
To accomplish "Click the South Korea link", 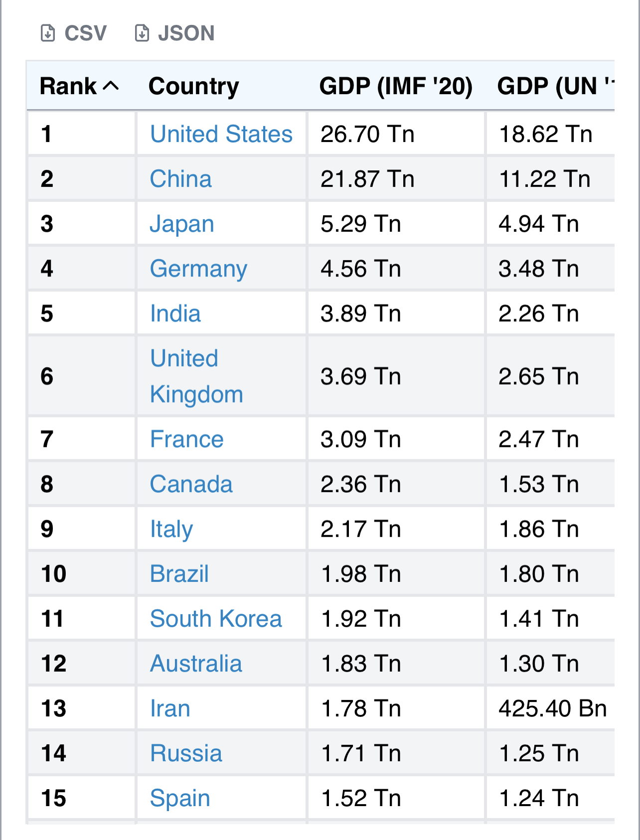I will pyautogui.click(x=216, y=618).
